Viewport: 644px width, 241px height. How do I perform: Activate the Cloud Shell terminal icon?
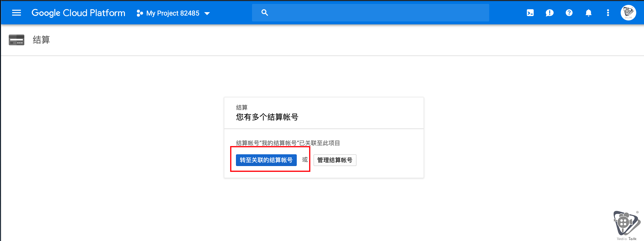pos(530,13)
